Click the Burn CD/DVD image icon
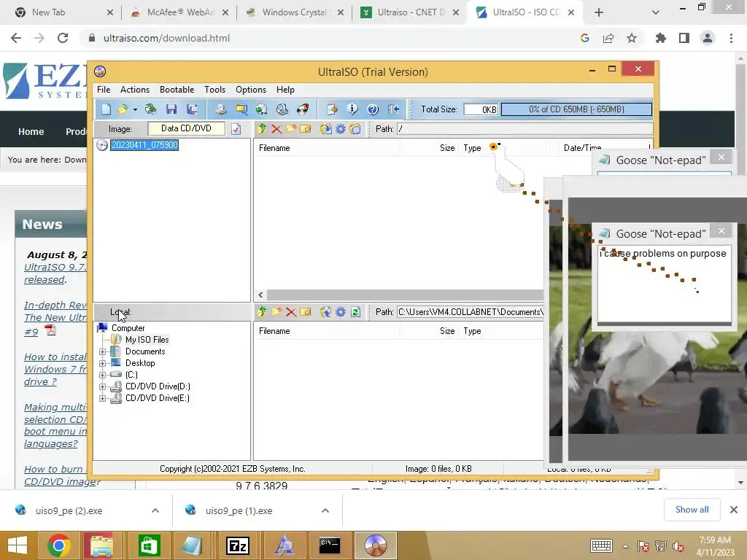This screenshot has height=560, width=747. [303, 109]
